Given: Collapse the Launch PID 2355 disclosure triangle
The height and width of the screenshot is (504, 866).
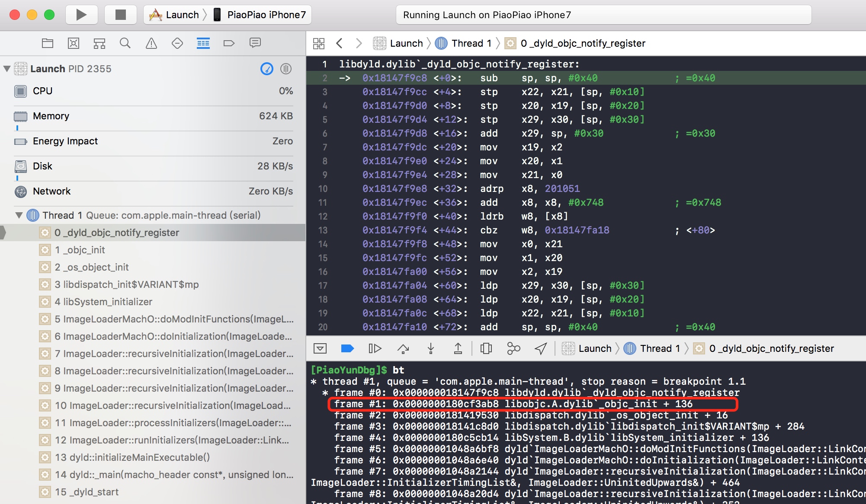Looking at the screenshot, I should [7, 69].
